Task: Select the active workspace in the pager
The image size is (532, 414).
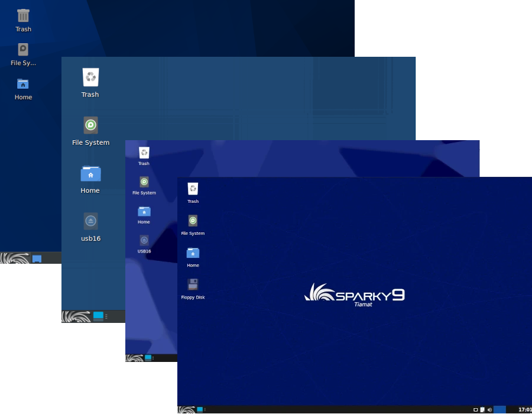Action: [x=500, y=409]
